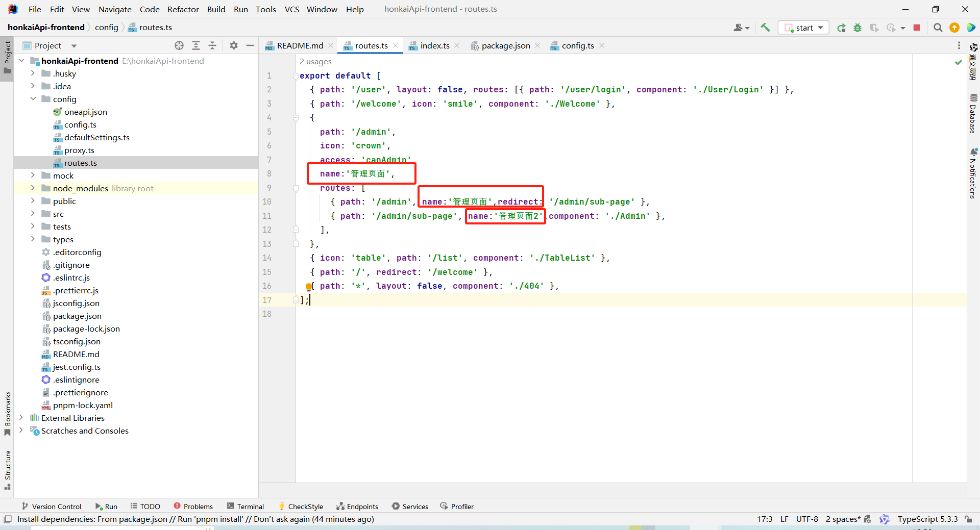The width and height of the screenshot is (980, 530).
Task: Open the Problems tool window
Action: point(193,506)
